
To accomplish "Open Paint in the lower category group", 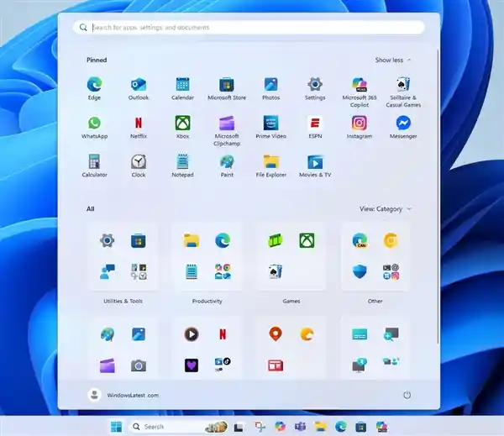I will pyautogui.click(x=108, y=334).
